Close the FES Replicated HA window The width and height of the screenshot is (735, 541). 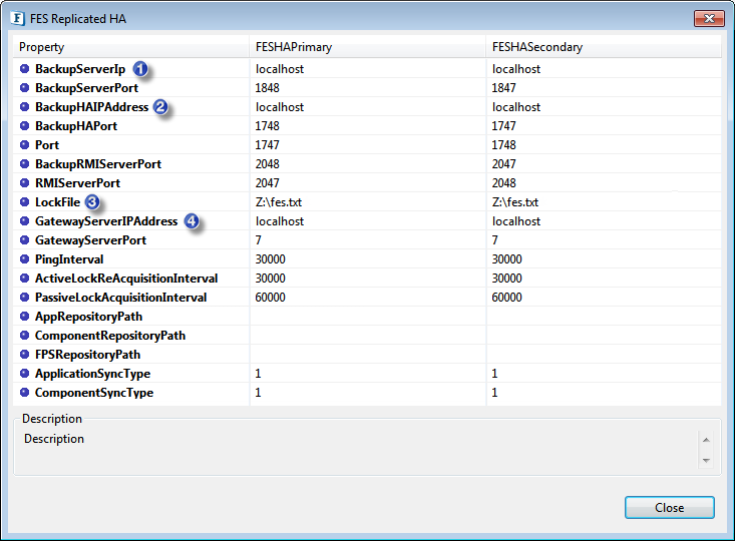pos(709,18)
